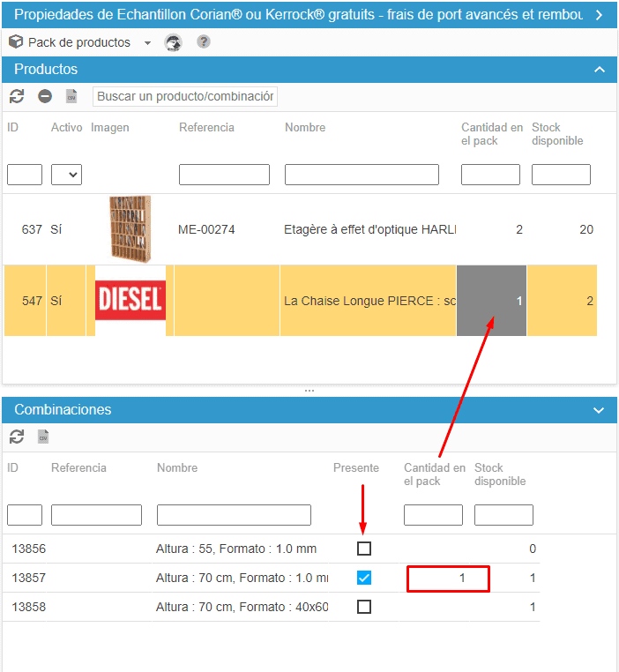This screenshot has width=619, height=672.
Task: Expand the Combinaciones panel chevron
Action: [x=600, y=410]
